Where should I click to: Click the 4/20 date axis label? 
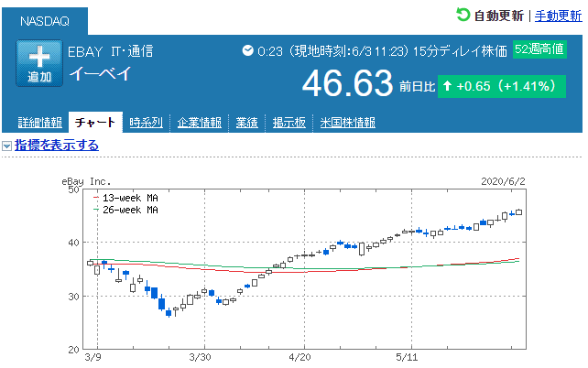[x=299, y=357]
